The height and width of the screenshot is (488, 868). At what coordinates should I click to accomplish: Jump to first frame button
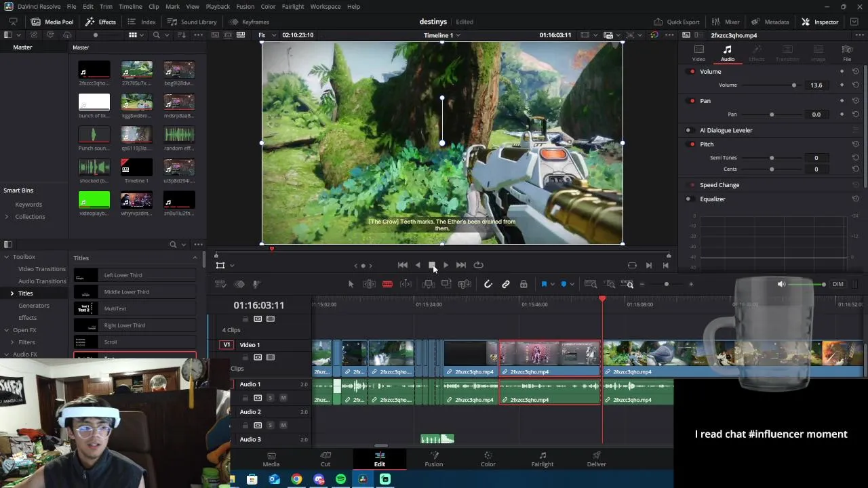pos(403,266)
